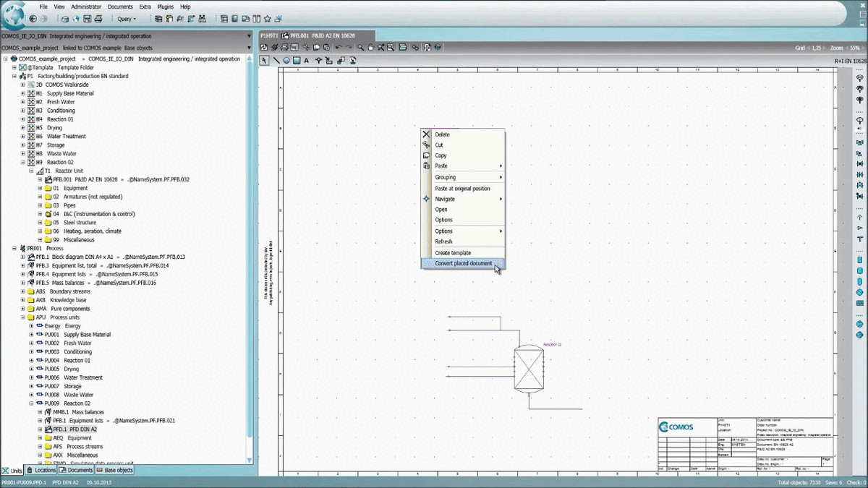
Task: Click the navigate forward arrow icon
Action: 45,19
